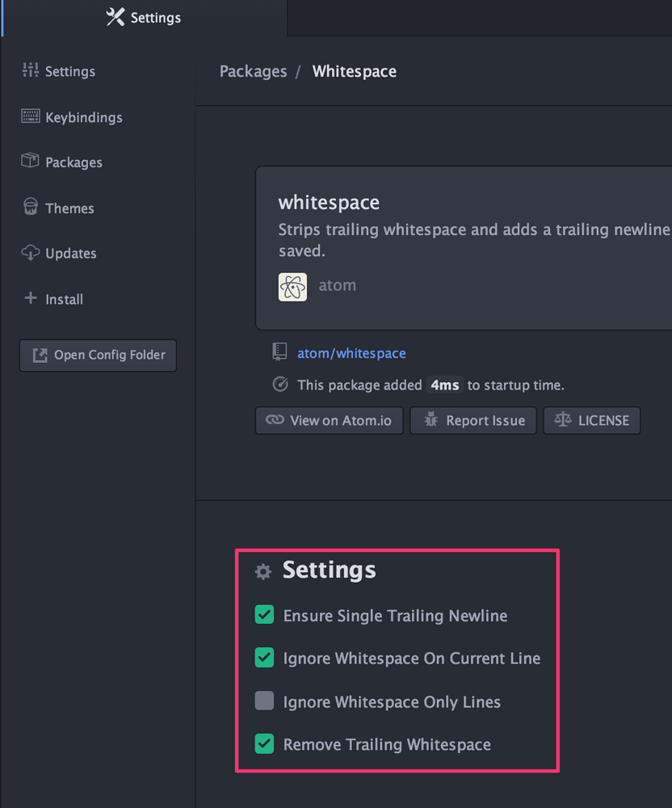Screen dimensions: 672x808
Task: Click the gear icon beside Settings heading
Action: (x=263, y=571)
